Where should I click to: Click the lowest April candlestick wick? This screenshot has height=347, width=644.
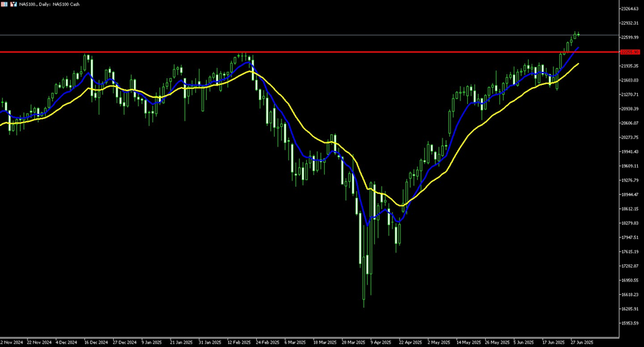click(x=363, y=301)
